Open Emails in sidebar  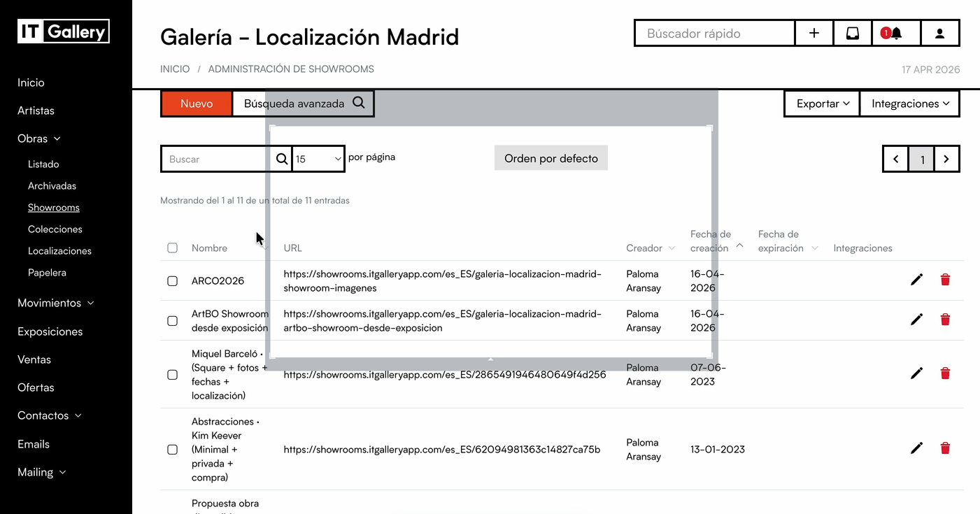pos(34,444)
